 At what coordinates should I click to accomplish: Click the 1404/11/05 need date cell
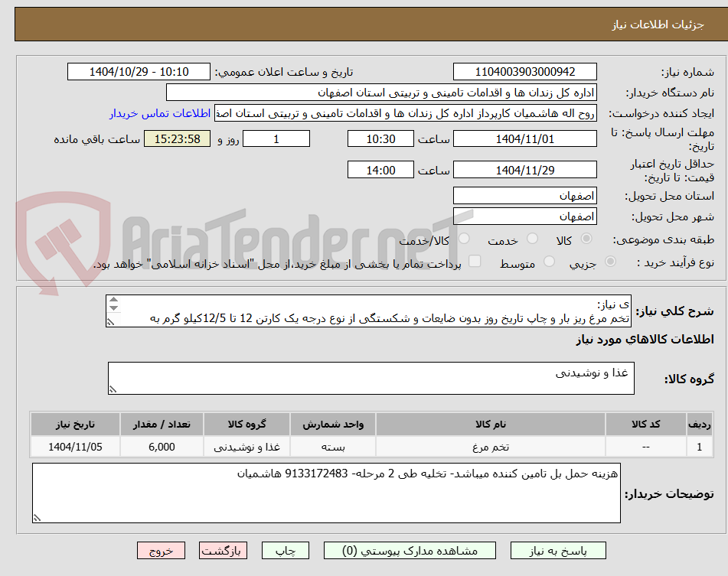pos(75,447)
